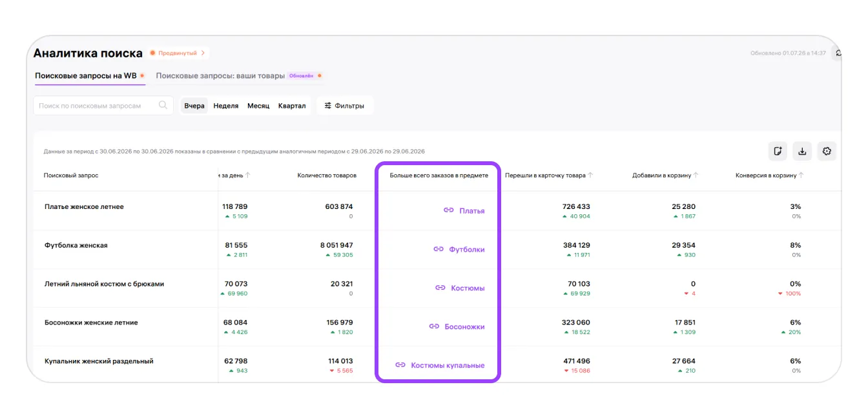
Task: Click the Продвинутый plan badge
Action: [x=178, y=53]
